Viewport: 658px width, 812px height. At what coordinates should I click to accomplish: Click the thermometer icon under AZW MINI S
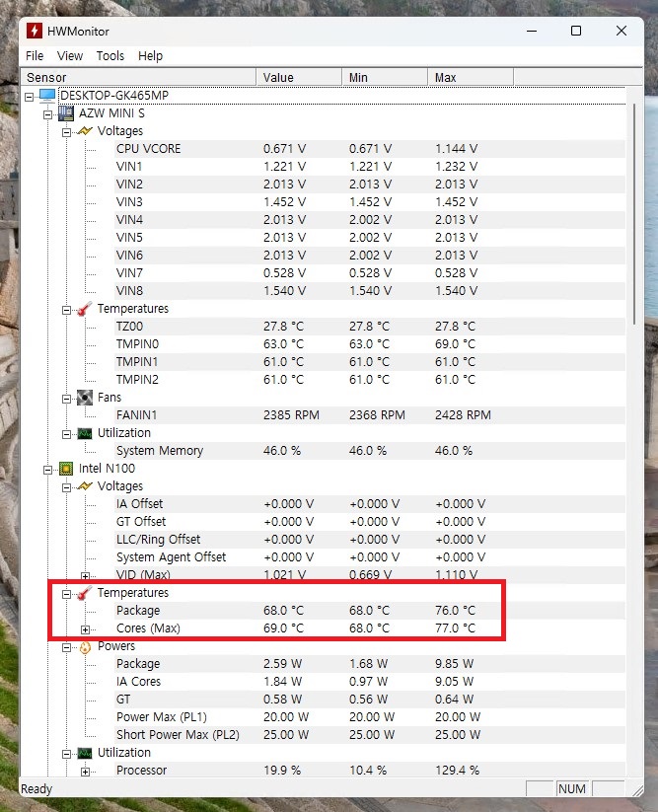point(85,309)
